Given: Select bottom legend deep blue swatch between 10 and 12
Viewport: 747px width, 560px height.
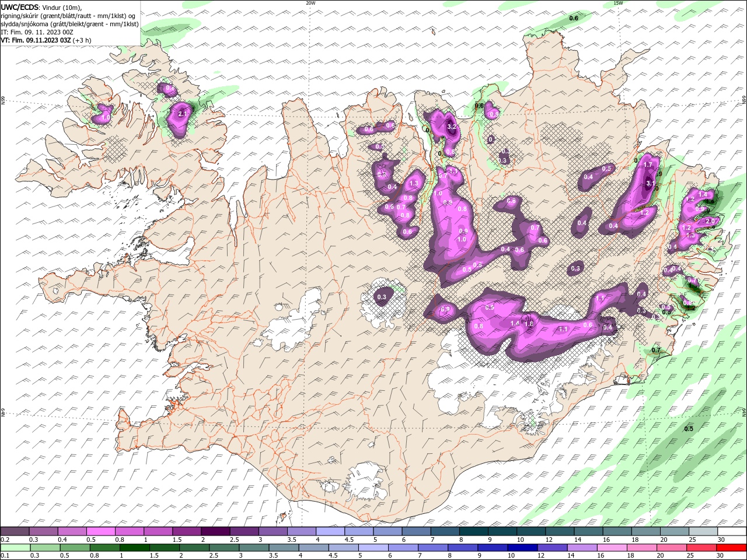Looking at the screenshot, I should (523, 548).
